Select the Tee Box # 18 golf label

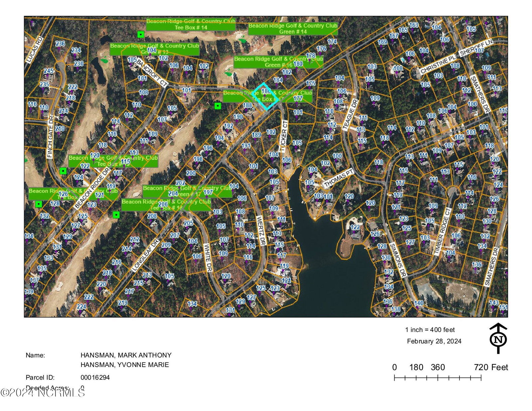coord(166,205)
